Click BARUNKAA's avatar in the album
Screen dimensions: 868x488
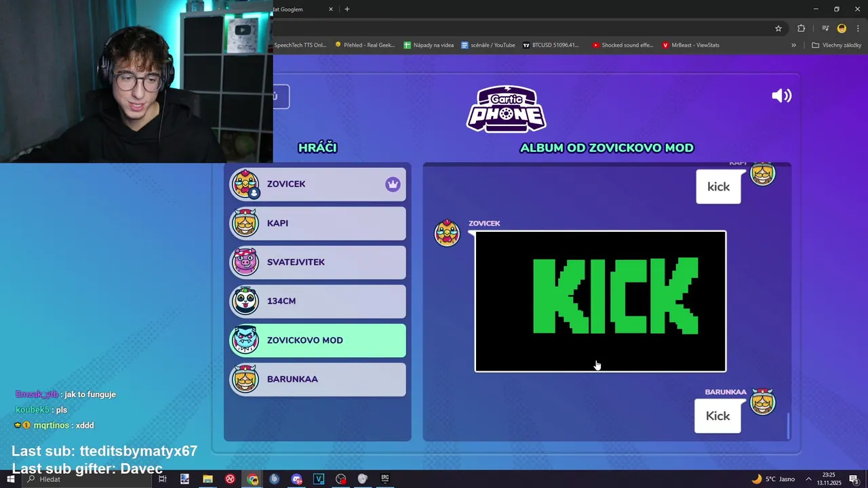[763, 402]
